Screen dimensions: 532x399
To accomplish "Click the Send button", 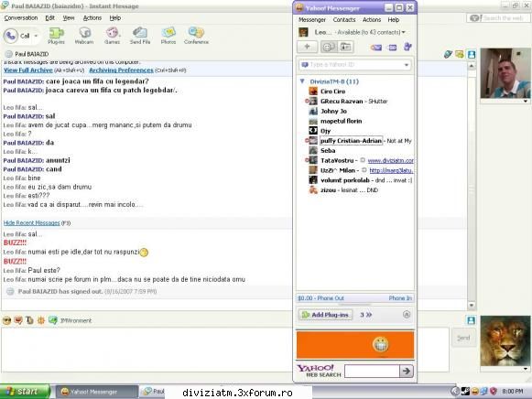I will [x=463, y=338].
